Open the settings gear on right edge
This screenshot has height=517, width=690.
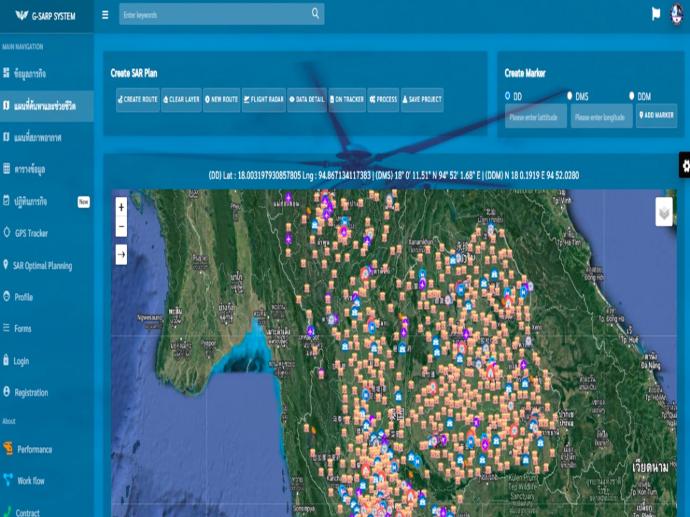click(x=684, y=165)
